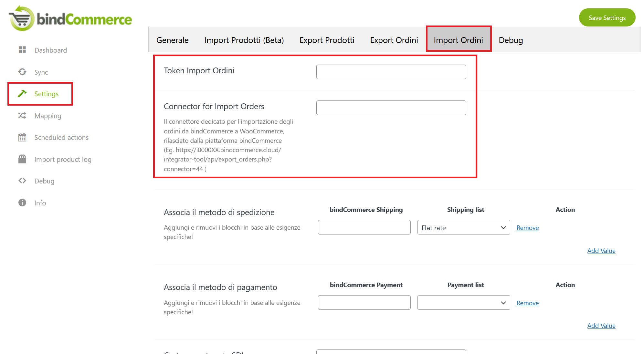Click the Mapping shuffle icon
Screen dimensions: 644x354
[22, 115]
